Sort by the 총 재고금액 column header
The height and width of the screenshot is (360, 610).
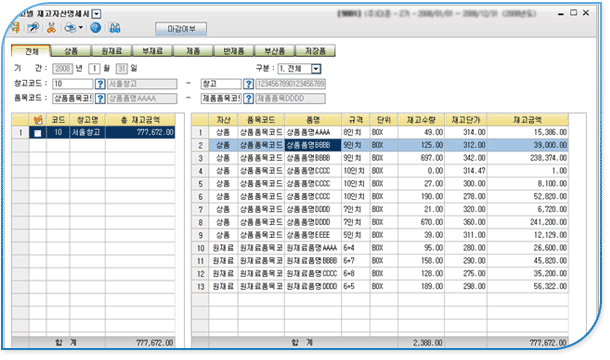140,120
